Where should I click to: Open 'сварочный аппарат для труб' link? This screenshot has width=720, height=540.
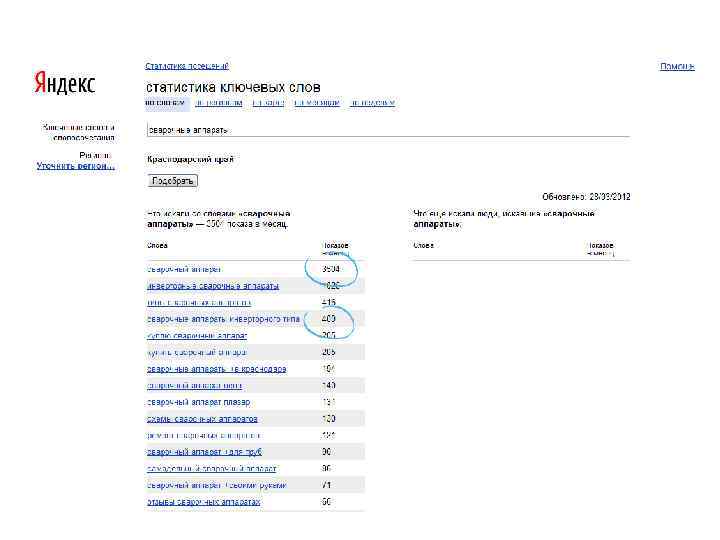(204, 452)
